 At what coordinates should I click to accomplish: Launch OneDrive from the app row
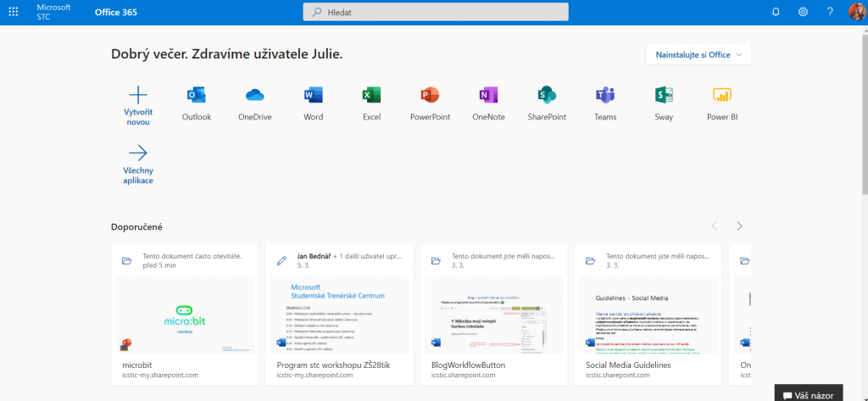255,95
